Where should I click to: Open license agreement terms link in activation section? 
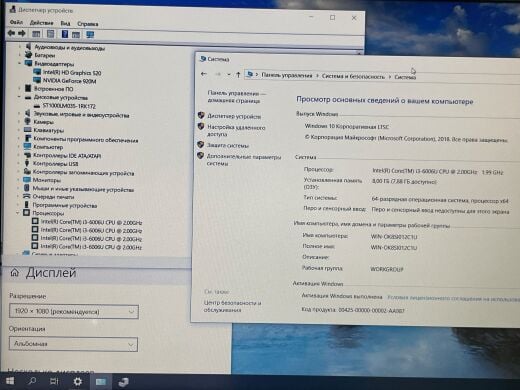(x=453, y=298)
